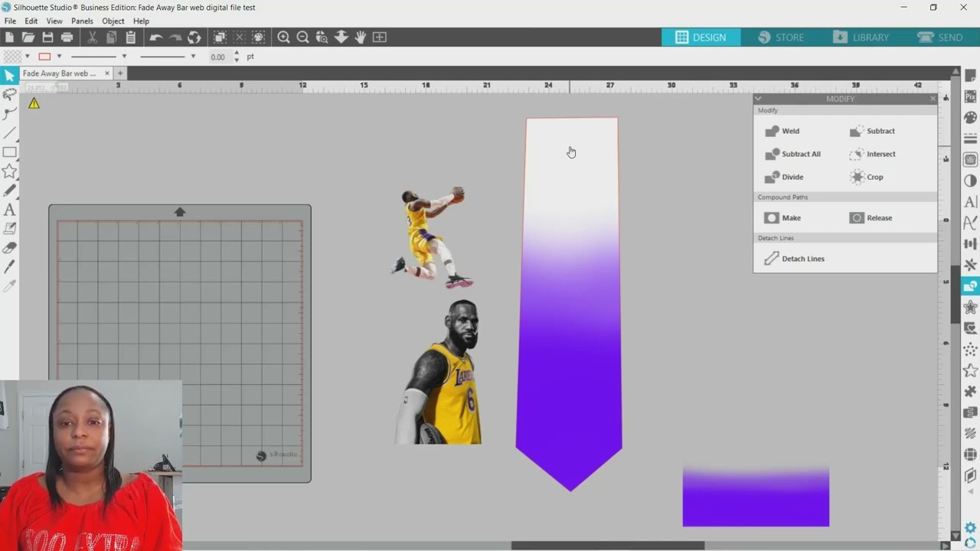This screenshot has width=980, height=551.
Task: Click the Intersect button
Action: (x=872, y=154)
